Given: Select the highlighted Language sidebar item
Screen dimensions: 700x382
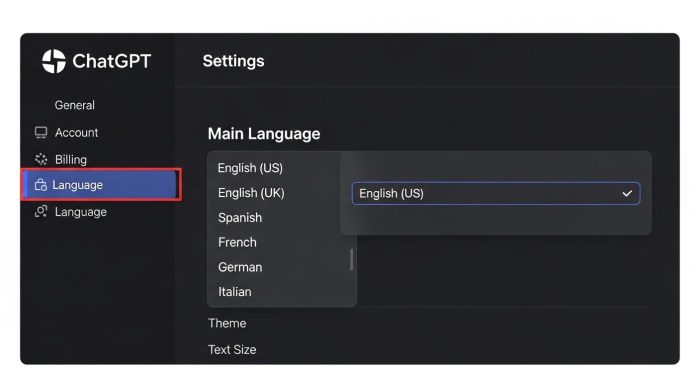Looking at the screenshot, I should click(x=101, y=185).
